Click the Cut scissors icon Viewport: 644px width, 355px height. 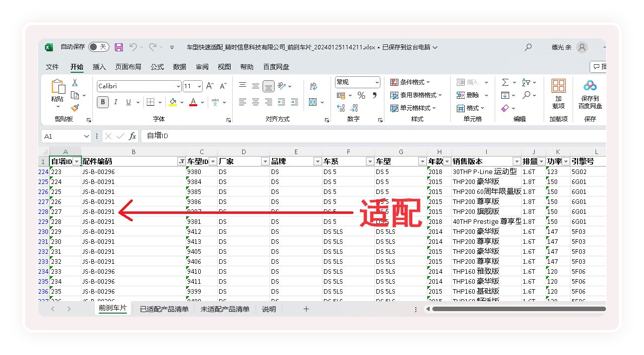pos(75,83)
